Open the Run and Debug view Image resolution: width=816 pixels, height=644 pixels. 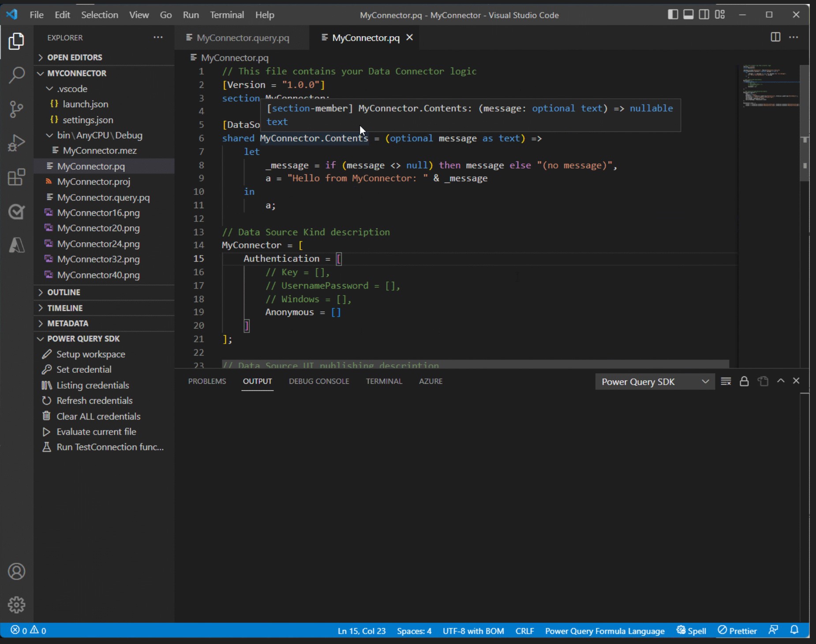(x=16, y=142)
